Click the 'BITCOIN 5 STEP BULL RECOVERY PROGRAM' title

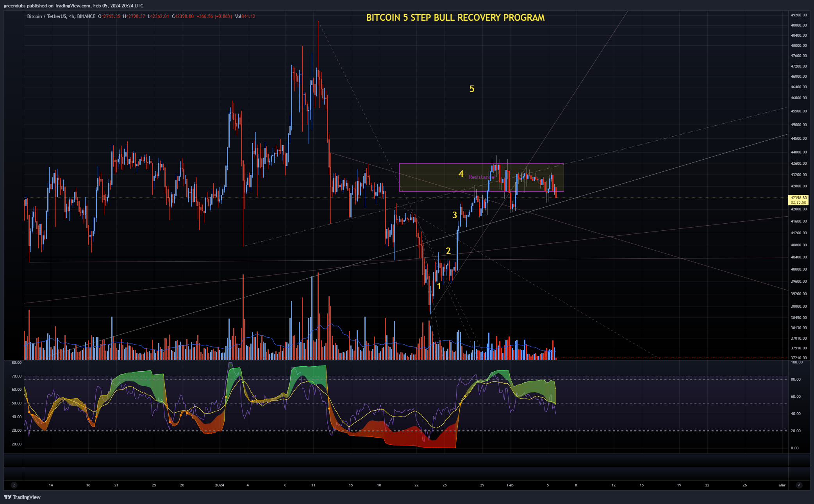pos(455,18)
